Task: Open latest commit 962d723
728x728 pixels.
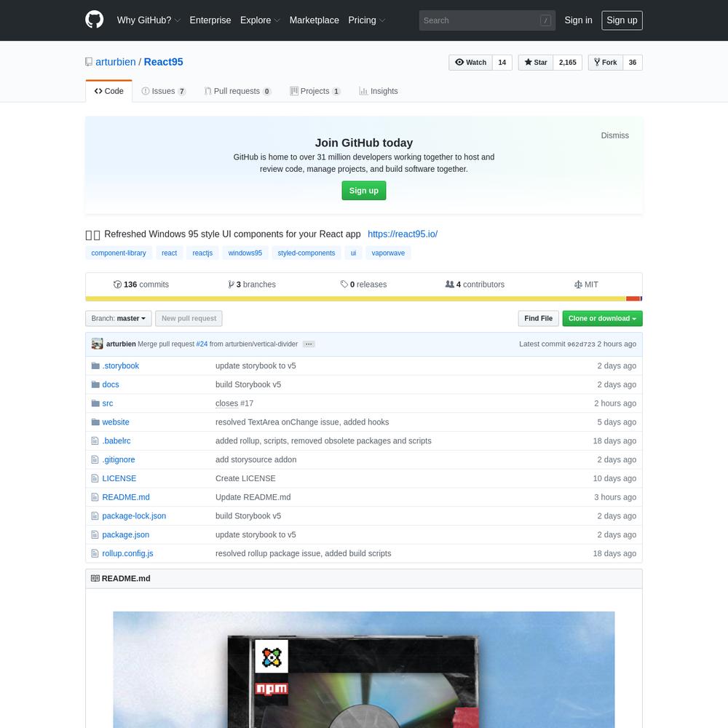Action: tap(581, 344)
